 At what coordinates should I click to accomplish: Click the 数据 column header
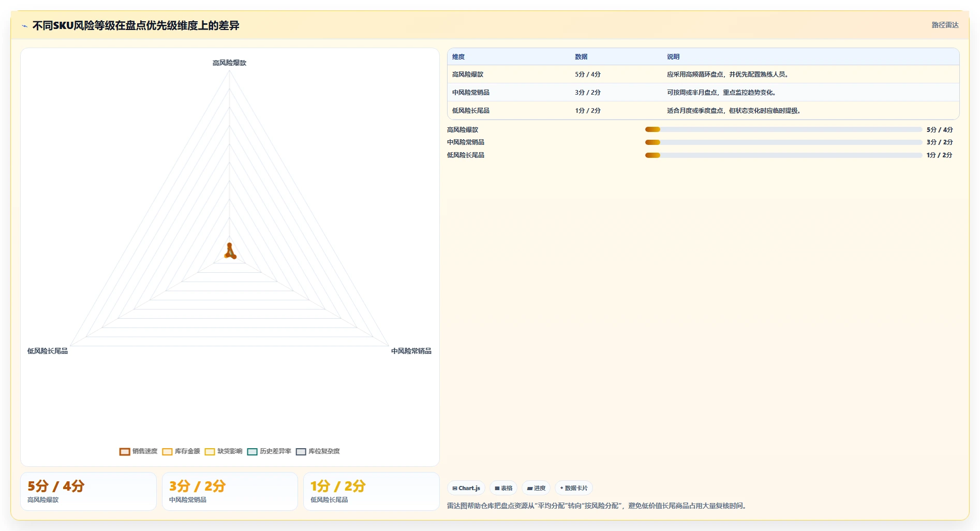click(x=581, y=57)
